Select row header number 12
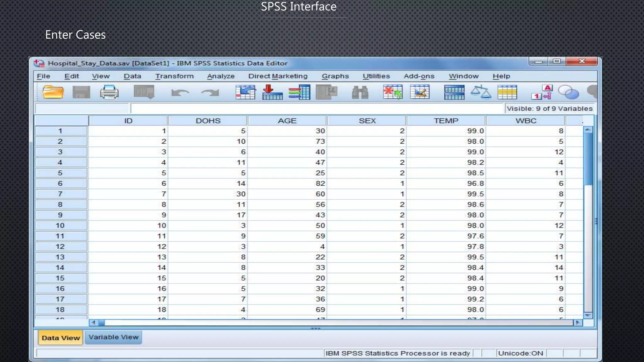 61,247
